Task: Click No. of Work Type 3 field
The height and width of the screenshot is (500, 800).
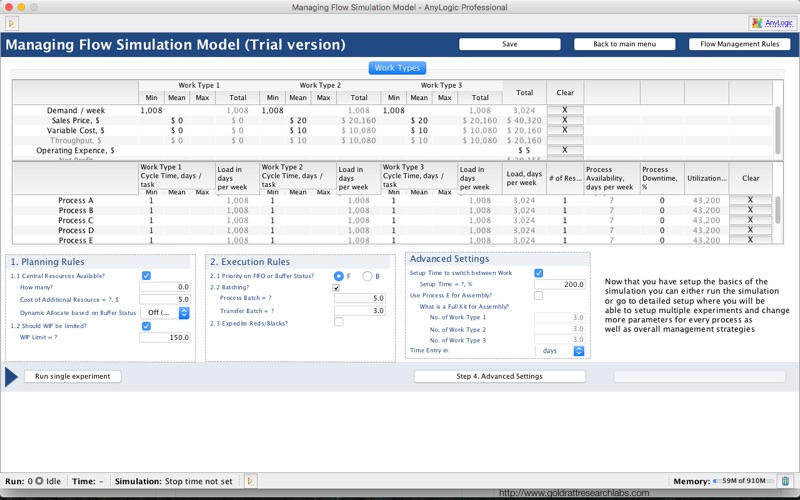Action: click(x=560, y=340)
